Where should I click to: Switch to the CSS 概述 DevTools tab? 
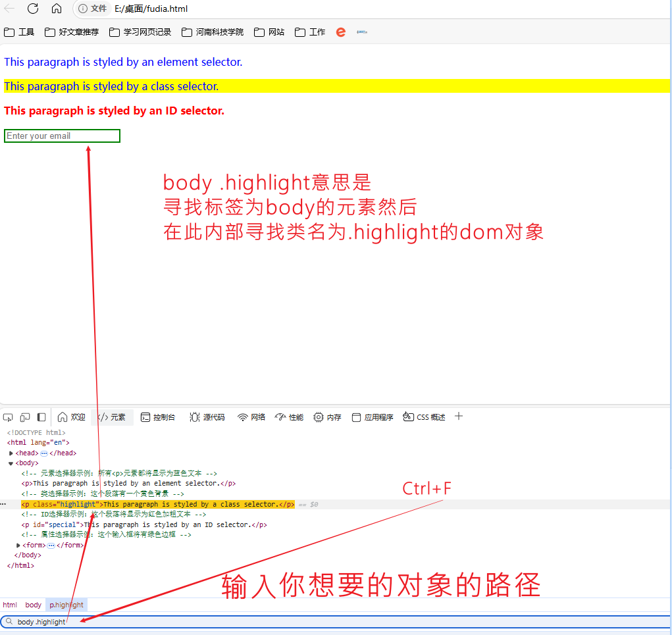(x=425, y=417)
